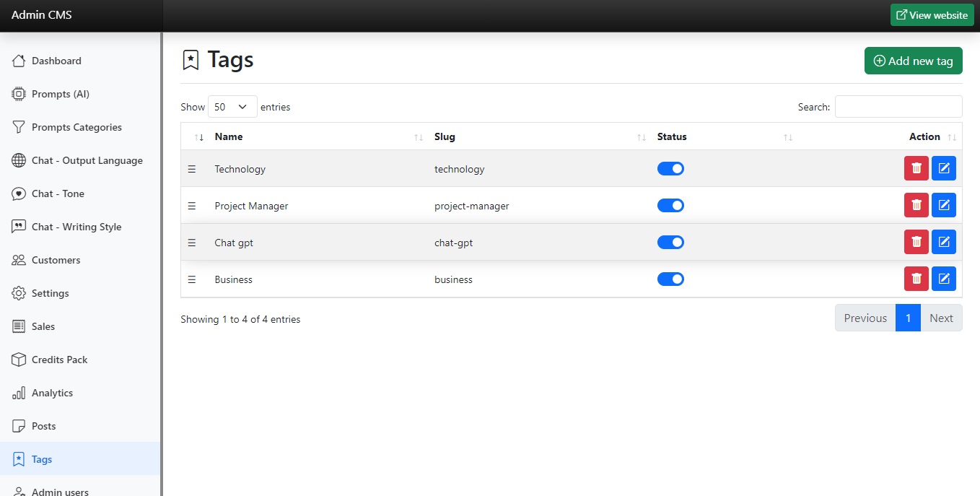This screenshot has height=496, width=980.
Task: Turn off the Chat gpt status toggle
Action: (x=670, y=243)
